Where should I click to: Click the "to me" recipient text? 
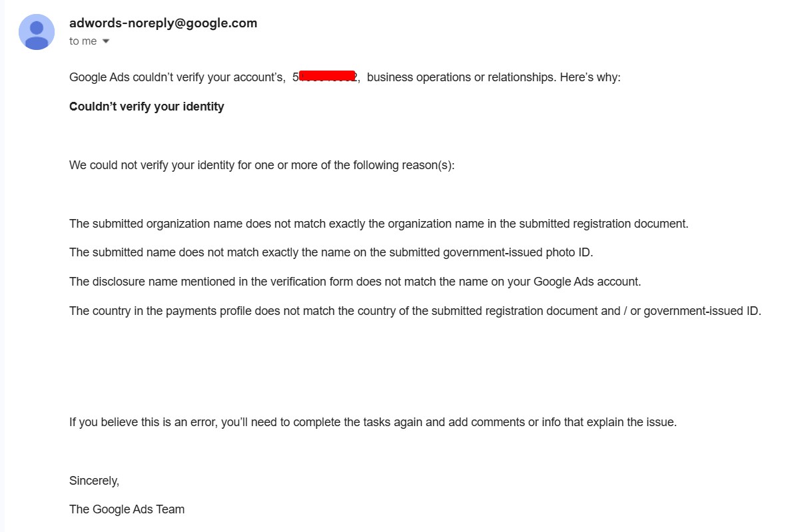pos(83,41)
